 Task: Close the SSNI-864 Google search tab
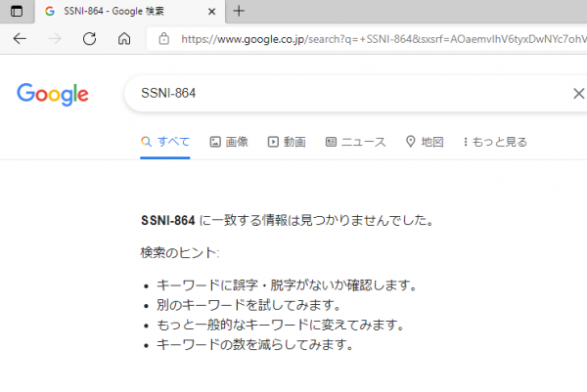[x=211, y=12]
